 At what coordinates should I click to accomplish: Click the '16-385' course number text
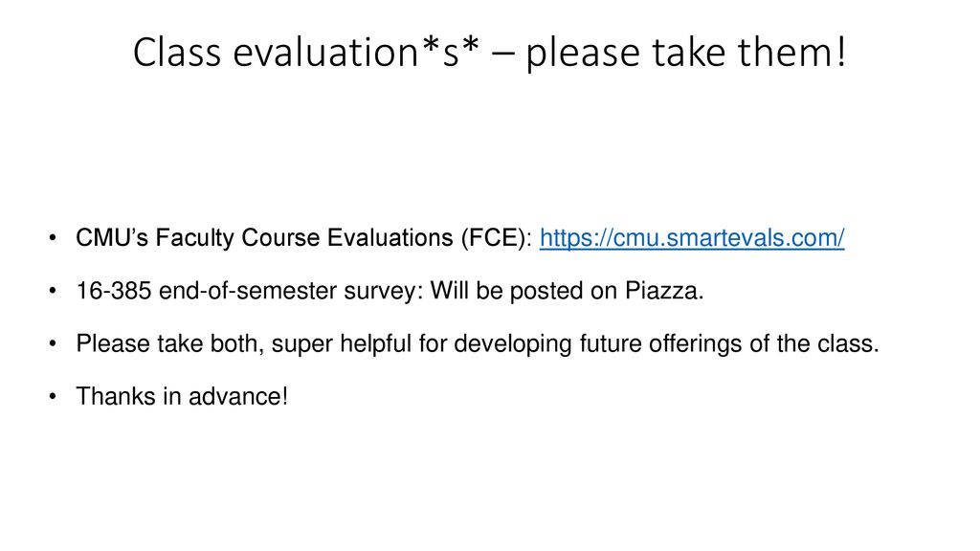pos(113,291)
